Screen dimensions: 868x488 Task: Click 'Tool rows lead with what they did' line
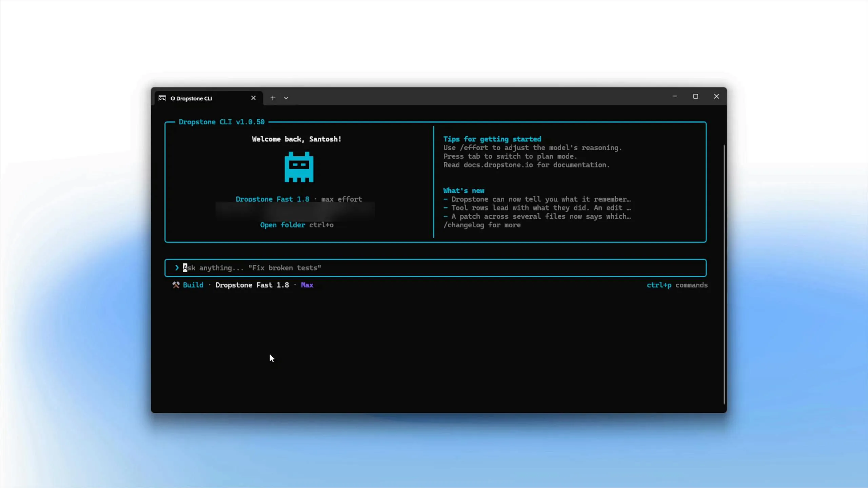(537, 208)
